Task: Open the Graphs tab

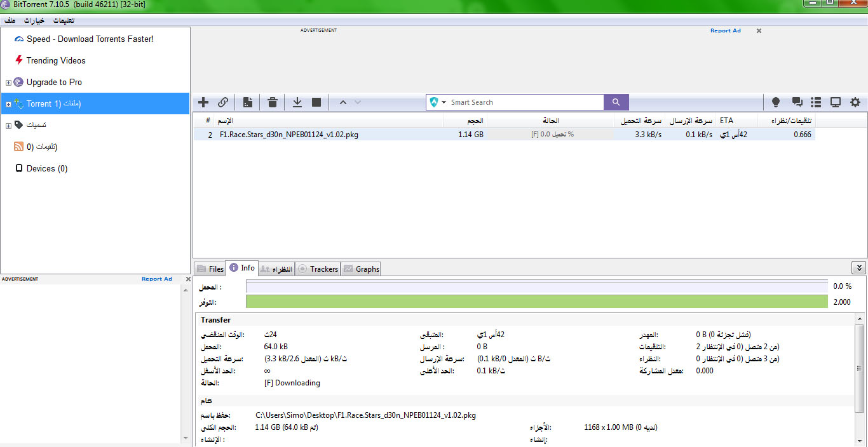Action: pyautogui.click(x=361, y=269)
